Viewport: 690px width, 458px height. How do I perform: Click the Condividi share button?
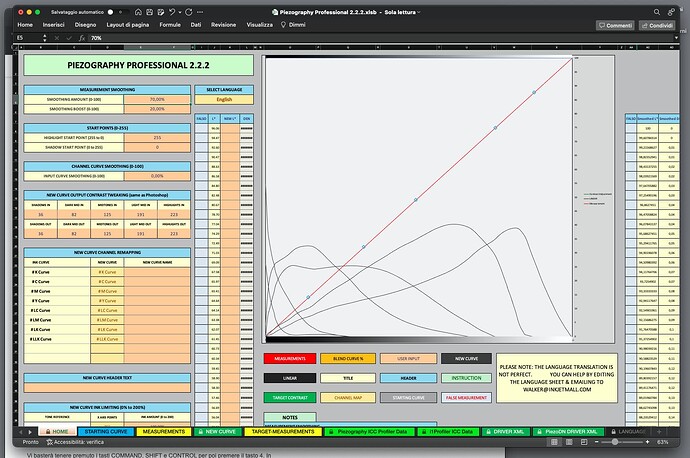(x=657, y=26)
